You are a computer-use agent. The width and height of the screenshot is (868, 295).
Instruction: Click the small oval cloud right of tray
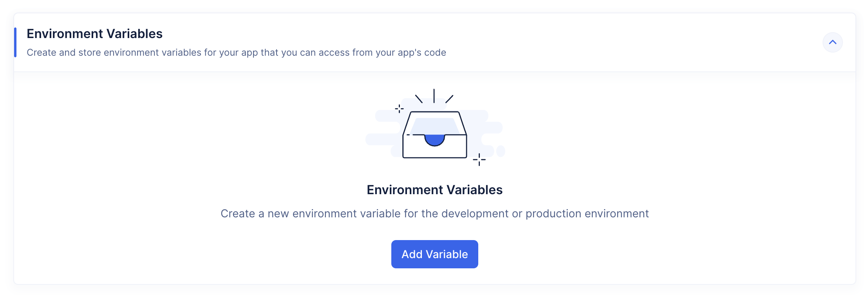click(501, 151)
